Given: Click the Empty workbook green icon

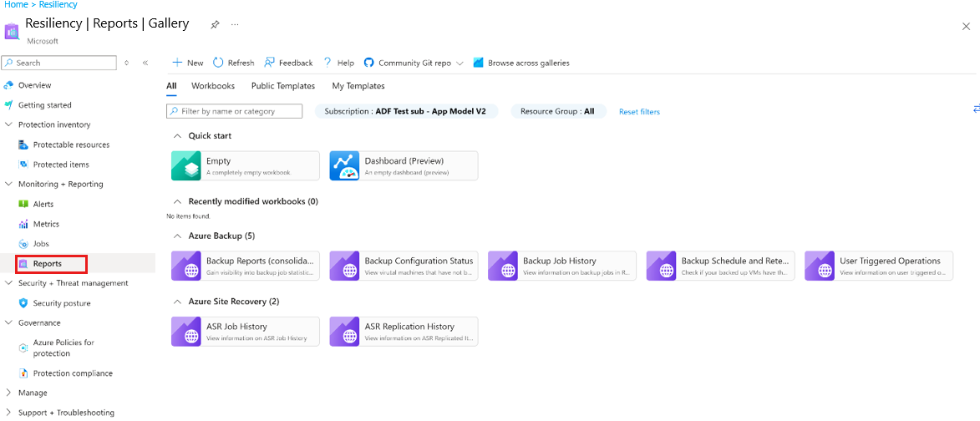Looking at the screenshot, I should [x=186, y=165].
